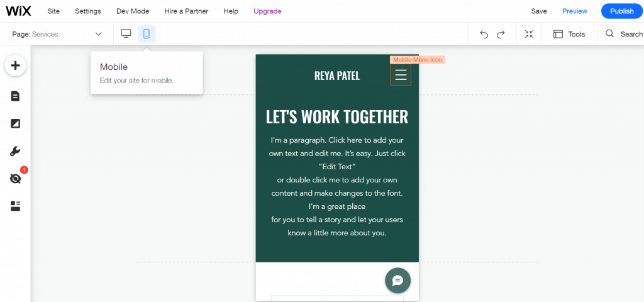Click the Upgrade link
This screenshot has width=644, height=302.
pos(267,11)
